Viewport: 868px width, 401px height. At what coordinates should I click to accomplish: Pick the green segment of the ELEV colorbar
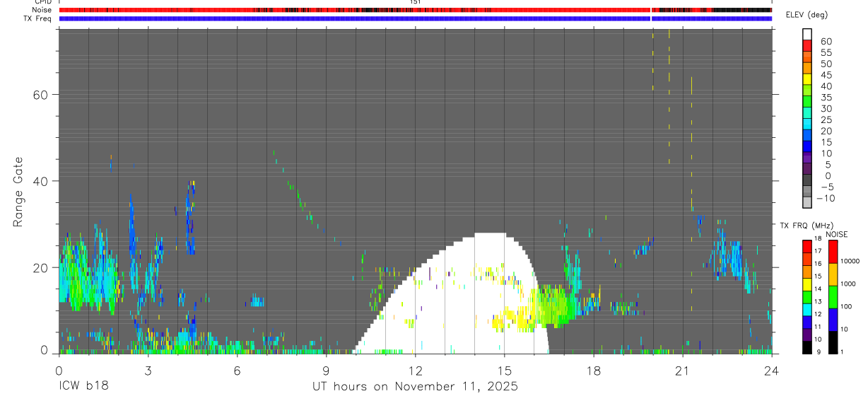click(x=807, y=101)
